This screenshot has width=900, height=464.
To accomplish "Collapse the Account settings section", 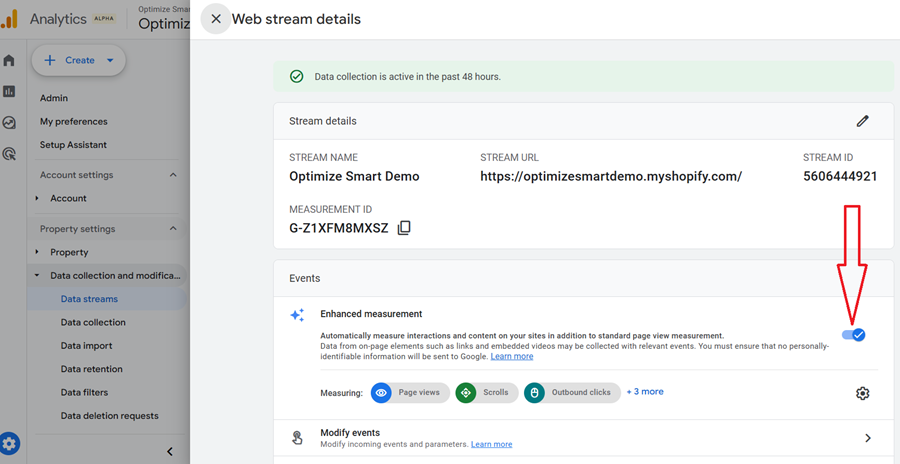I will coord(173,175).
